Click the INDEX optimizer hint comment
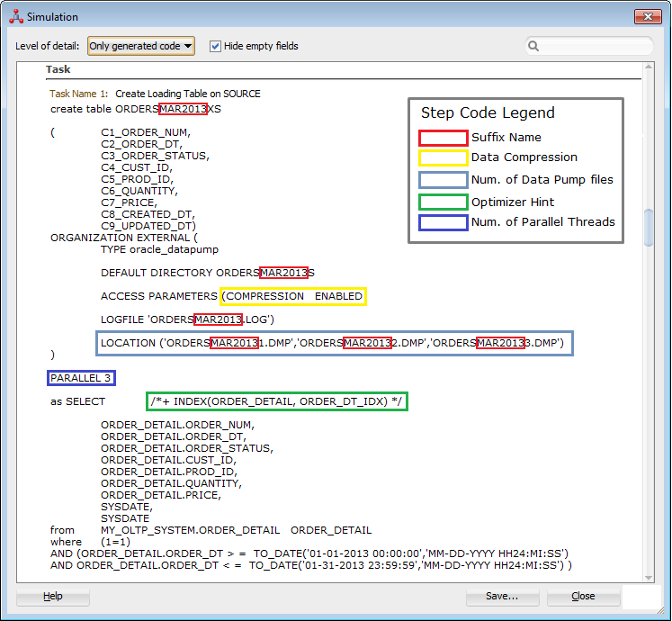 (277, 401)
